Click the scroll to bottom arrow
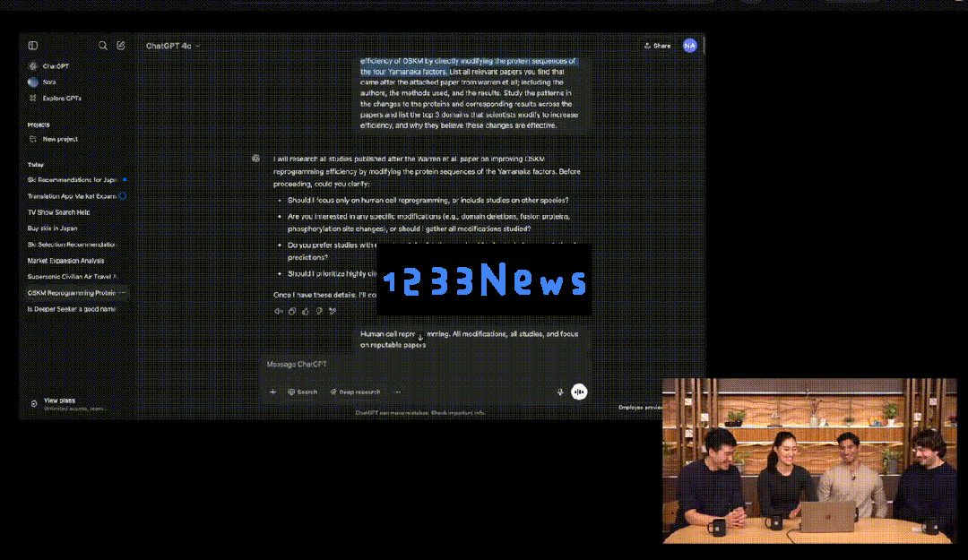 420,337
